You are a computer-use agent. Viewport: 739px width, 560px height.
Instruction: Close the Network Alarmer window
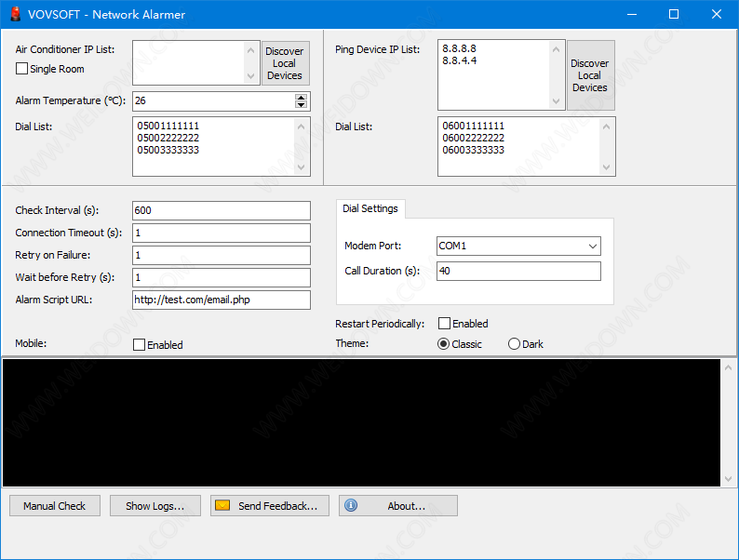point(717,14)
